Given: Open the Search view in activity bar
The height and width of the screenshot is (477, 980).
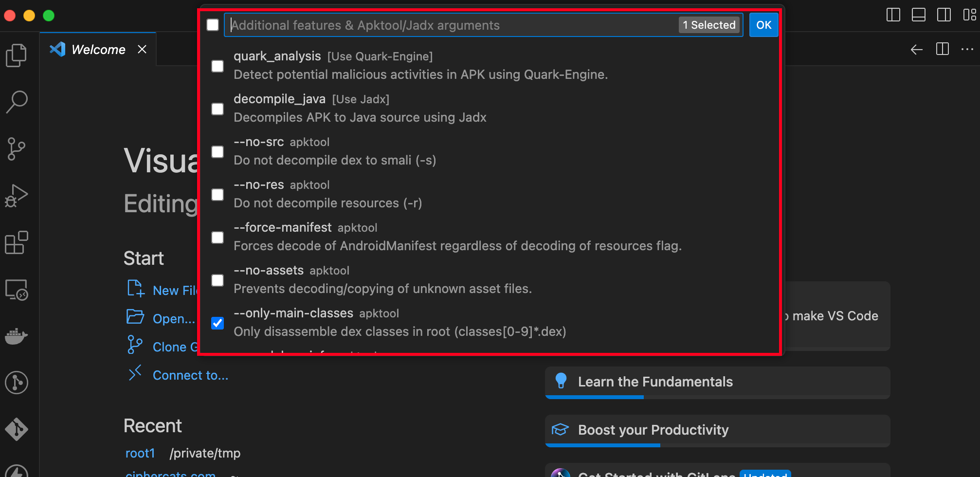Looking at the screenshot, I should coord(17,102).
